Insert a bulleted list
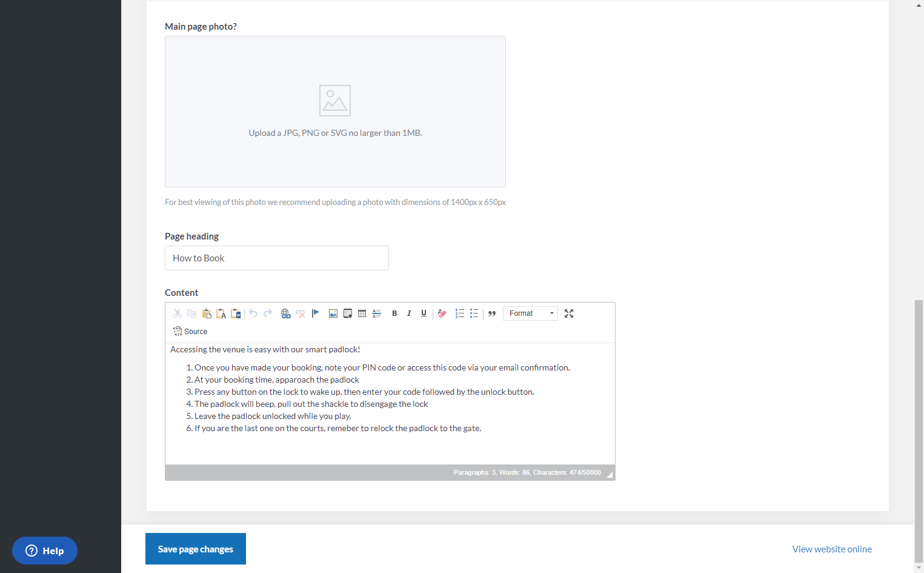The image size is (924, 573). pyautogui.click(x=474, y=313)
